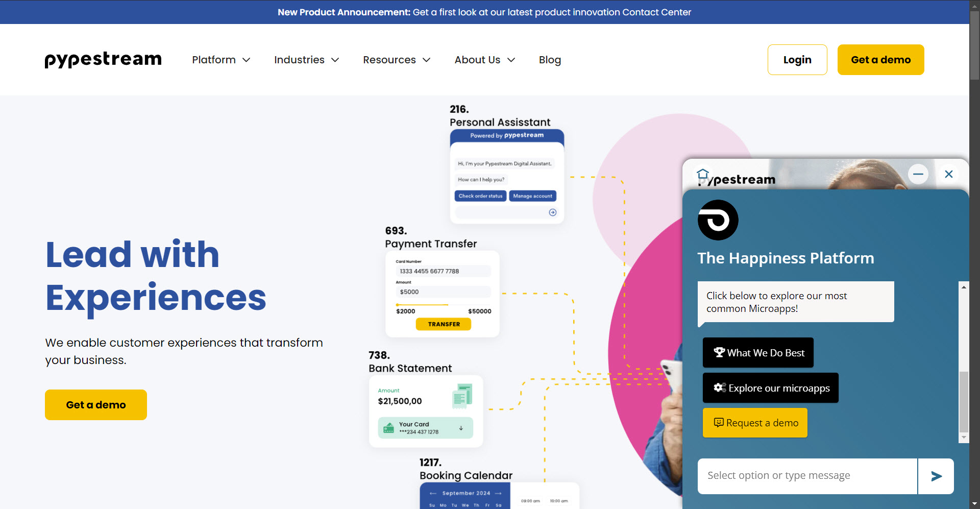Viewport: 980px width, 509px height.
Task: Click the pypestream logo in the navbar
Action: point(103,60)
